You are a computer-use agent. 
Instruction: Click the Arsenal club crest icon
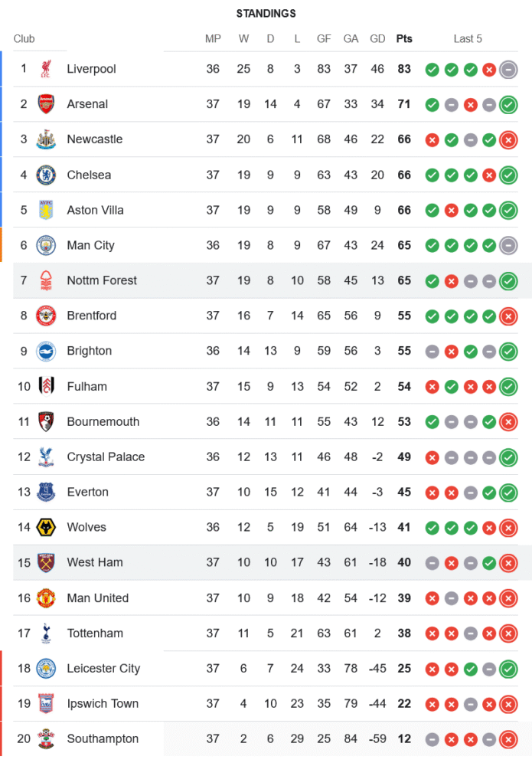coord(46,104)
